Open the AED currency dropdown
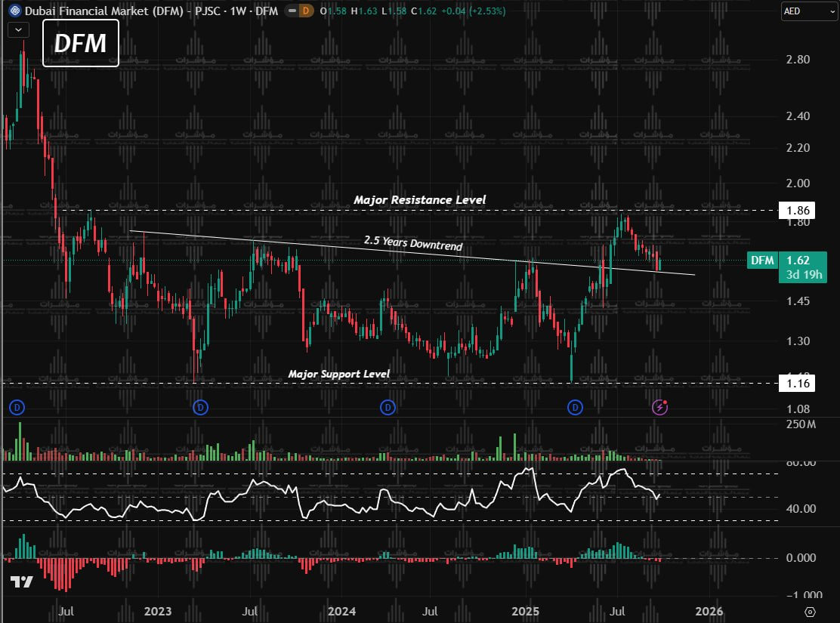The image size is (840, 623). pyautogui.click(x=809, y=11)
